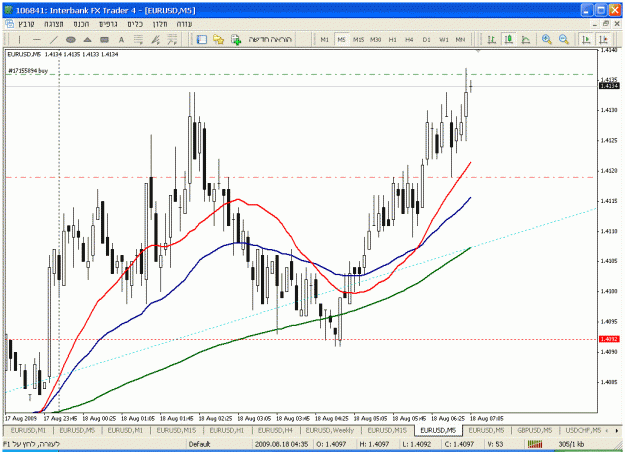Switch to M1 timeframe
Viewport: 625px width, 452px height.
(324, 39)
